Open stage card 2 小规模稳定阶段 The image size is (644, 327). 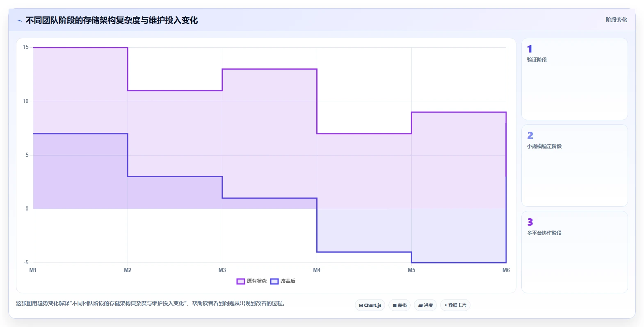[x=574, y=166]
